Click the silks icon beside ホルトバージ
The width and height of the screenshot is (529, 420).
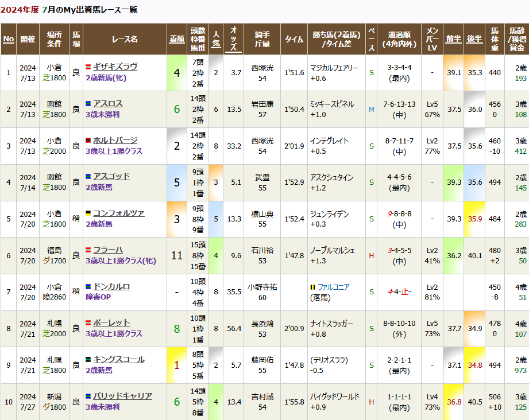(88, 141)
